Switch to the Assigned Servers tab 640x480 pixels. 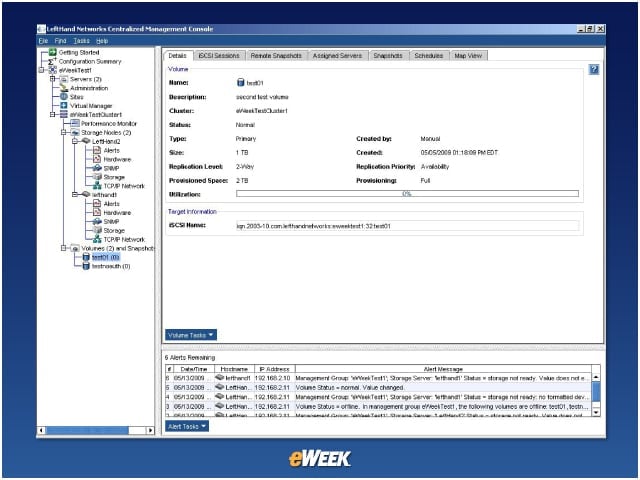tap(337, 56)
